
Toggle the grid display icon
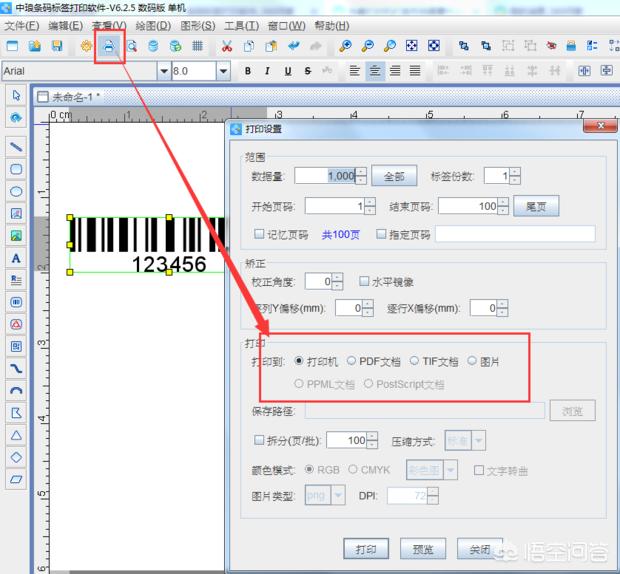click(x=198, y=46)
